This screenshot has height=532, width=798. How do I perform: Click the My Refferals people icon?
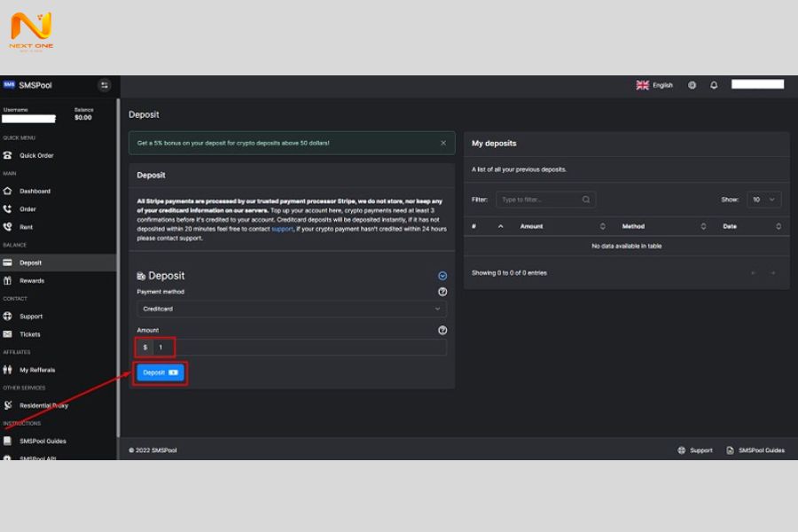pyautogui.click(x=8, y=370)
